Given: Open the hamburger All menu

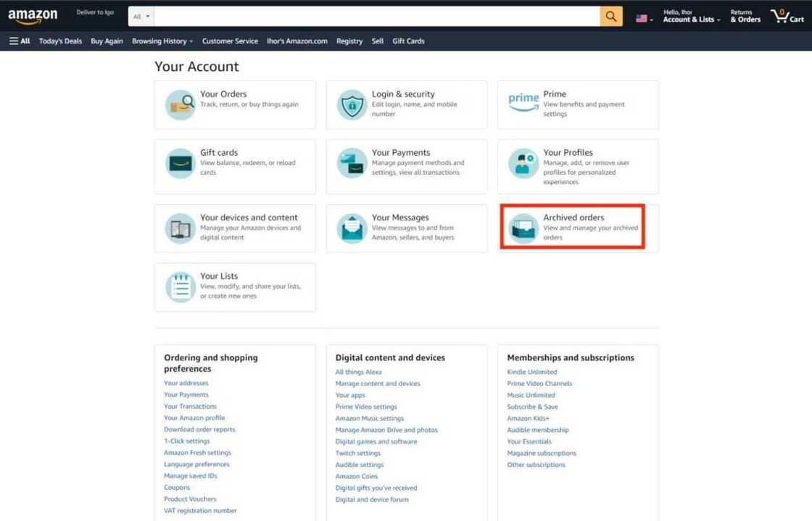Looking at the screenshot, I should (20, 41).
